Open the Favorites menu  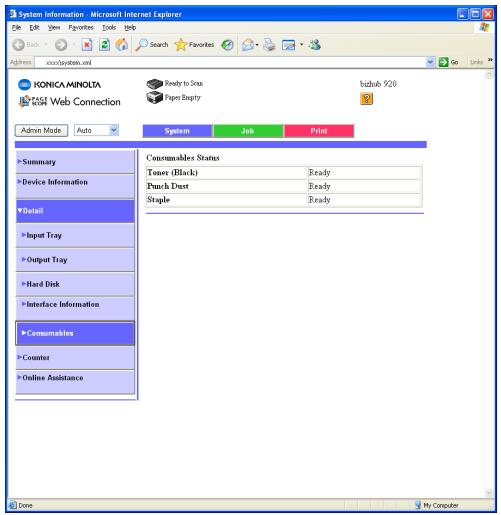[81, 28]
